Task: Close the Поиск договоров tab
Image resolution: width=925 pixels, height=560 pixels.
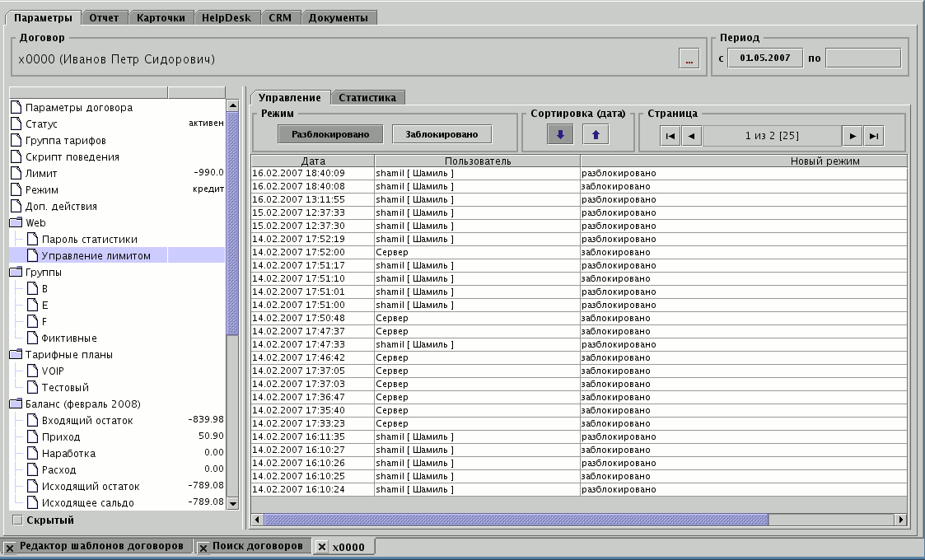Action: [202, 546]
